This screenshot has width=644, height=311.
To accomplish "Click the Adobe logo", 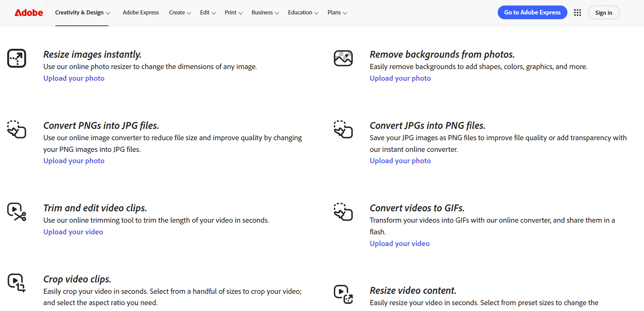I will pos(29,12).
